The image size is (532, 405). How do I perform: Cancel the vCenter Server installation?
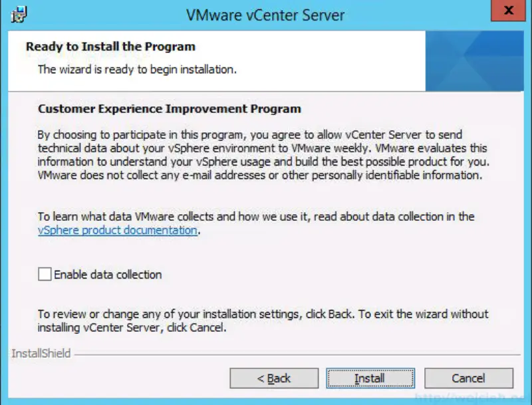coord(468,378)
